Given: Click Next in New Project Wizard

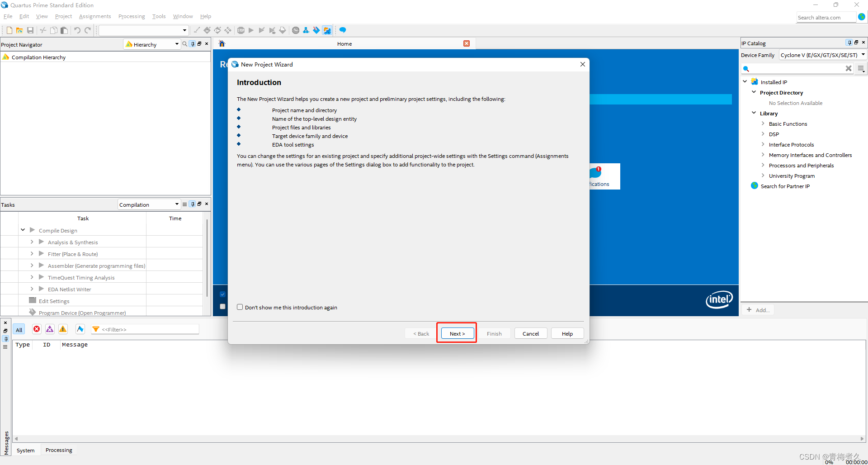Looking at the screenshot, I should pos(457,333).
